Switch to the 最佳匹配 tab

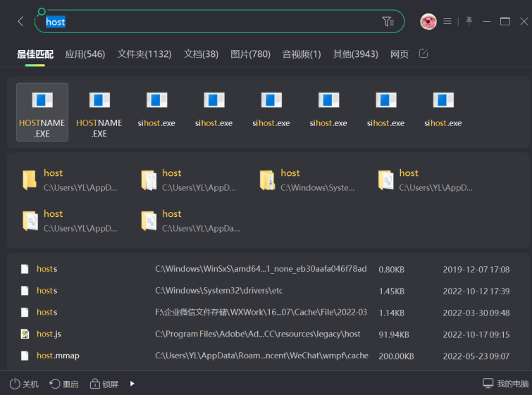35,54
